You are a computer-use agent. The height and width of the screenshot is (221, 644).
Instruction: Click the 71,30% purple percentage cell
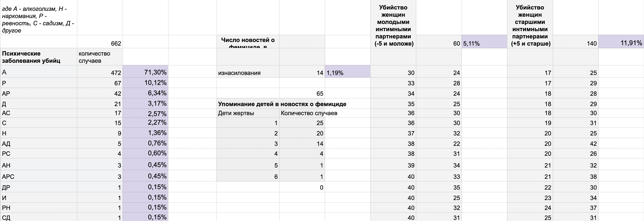pos(146,72)
